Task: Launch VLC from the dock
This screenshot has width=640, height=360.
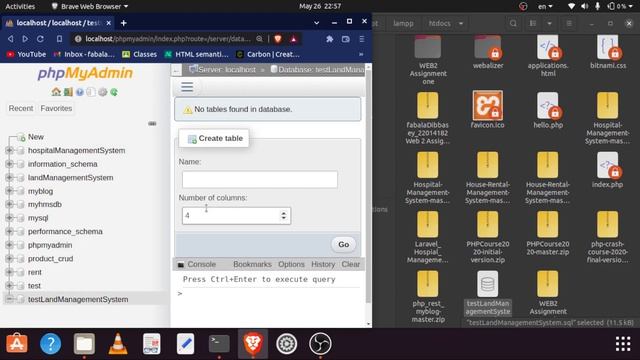Action: [x=118, y=344]
